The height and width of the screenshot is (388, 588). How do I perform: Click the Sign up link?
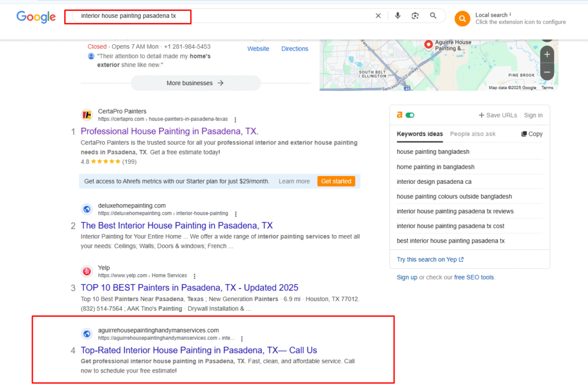coord(407,277)
